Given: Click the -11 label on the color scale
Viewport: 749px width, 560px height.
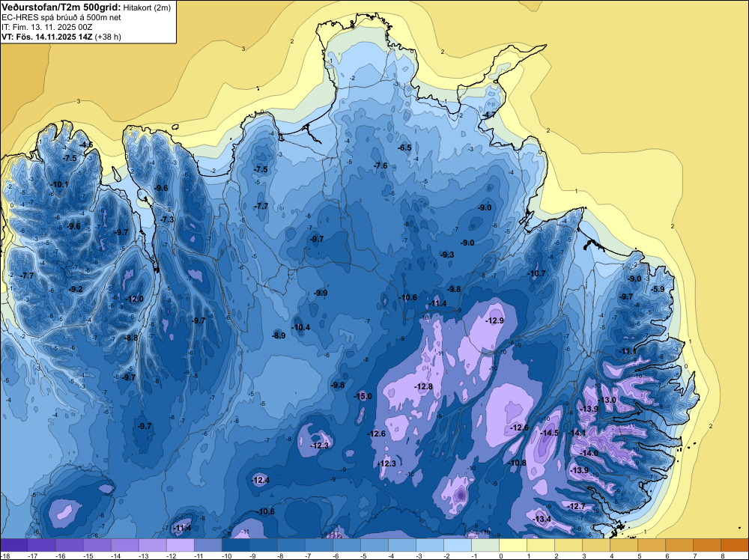Looking at the screenshot, I should coord(198,556).
